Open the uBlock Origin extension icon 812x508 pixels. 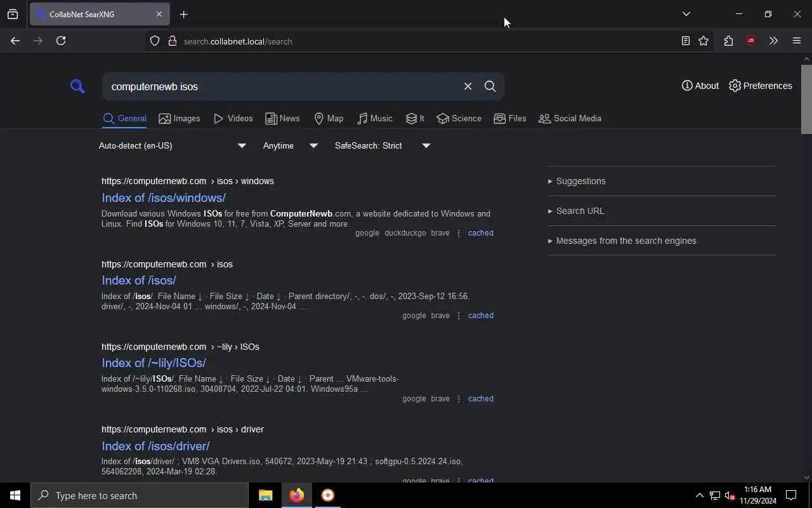[x=751, y=41]
